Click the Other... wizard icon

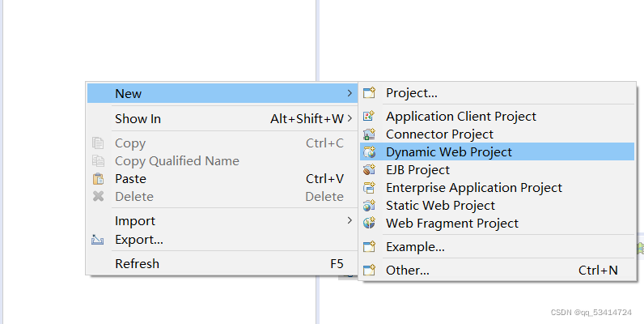369,271
